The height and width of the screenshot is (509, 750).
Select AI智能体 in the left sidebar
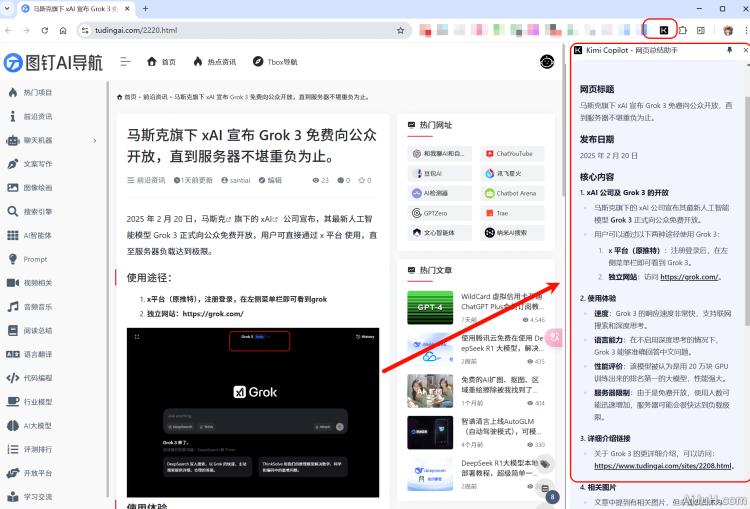31,235
